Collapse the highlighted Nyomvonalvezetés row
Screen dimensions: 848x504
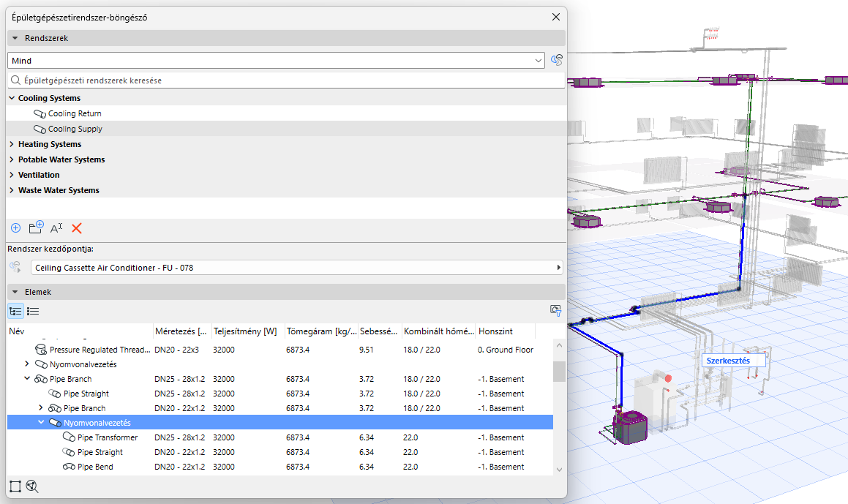(41, 422)
